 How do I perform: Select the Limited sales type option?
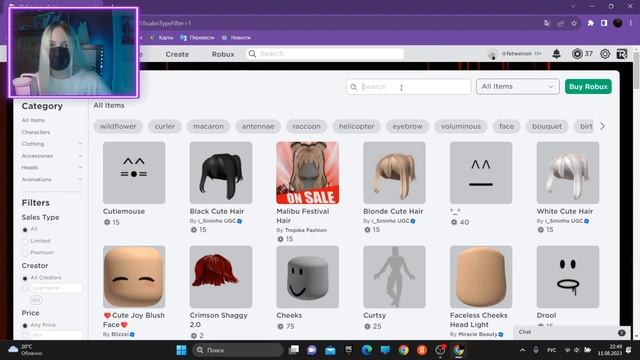(25, 242)
